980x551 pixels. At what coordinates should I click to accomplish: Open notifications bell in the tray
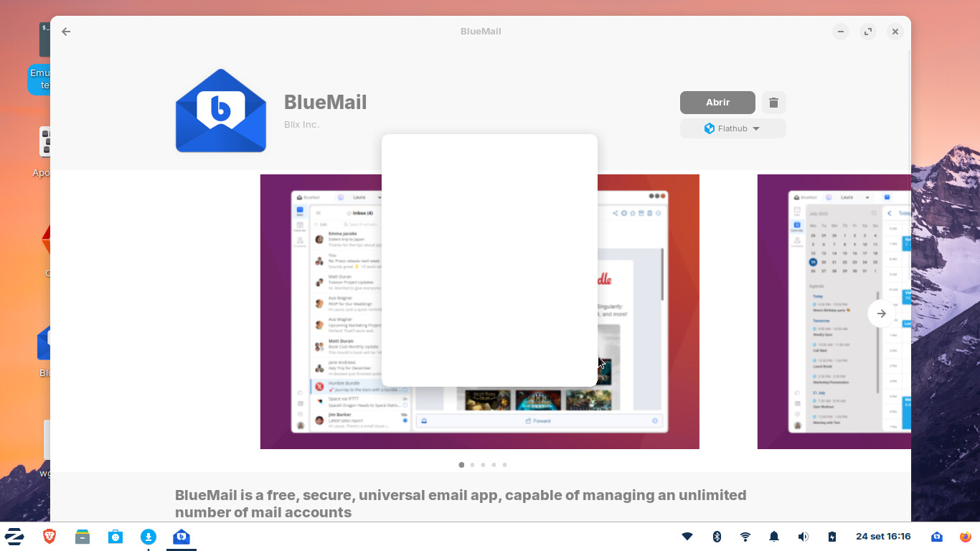774,537
